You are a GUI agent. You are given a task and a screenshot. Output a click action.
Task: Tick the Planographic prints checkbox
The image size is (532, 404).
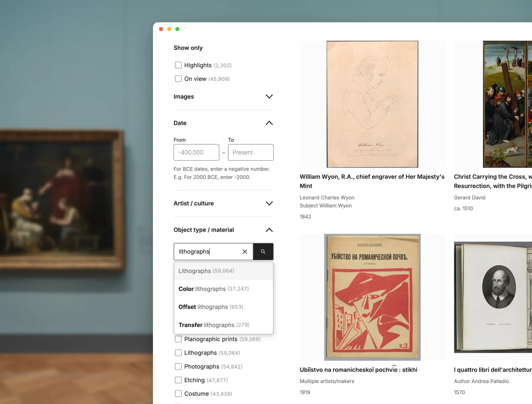click(178, 339)
